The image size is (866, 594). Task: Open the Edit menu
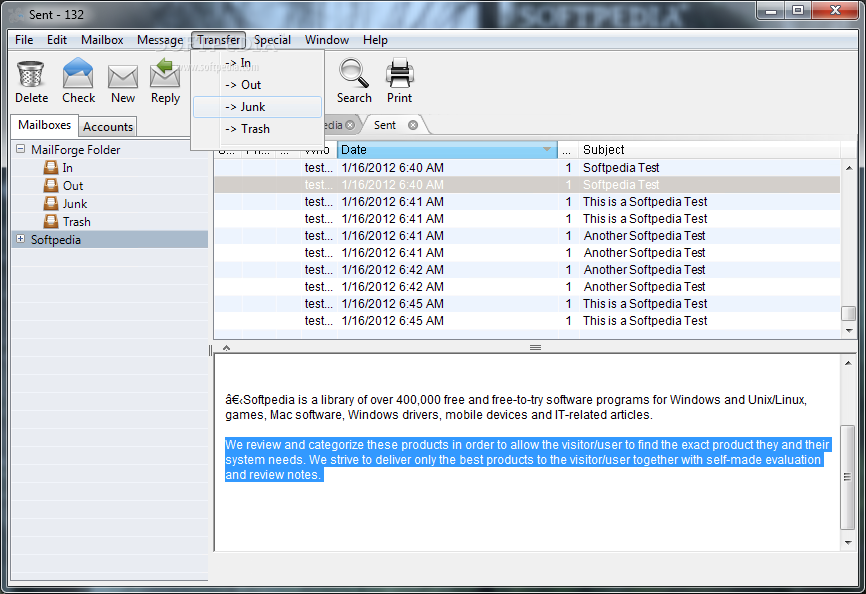coord(57,40)
